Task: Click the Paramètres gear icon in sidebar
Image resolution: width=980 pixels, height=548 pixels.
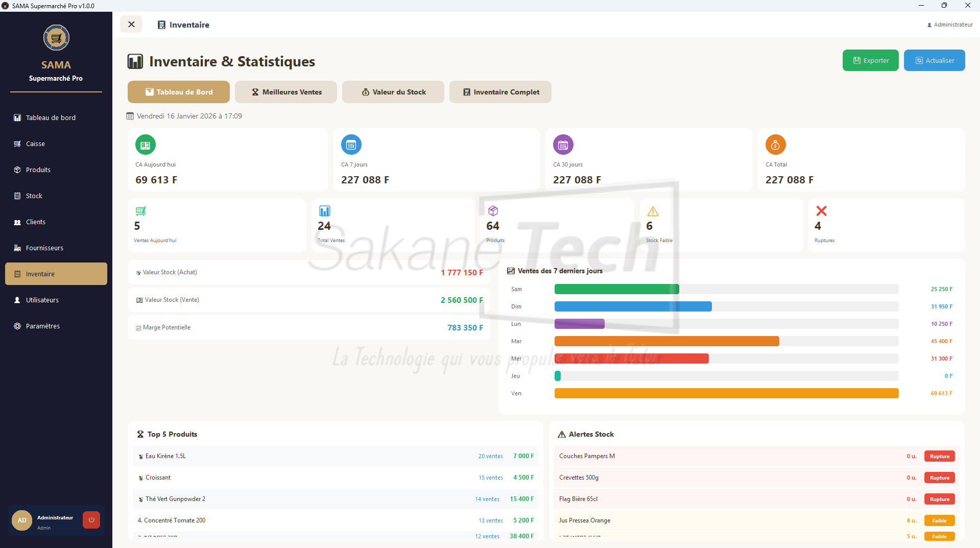Action: coord(17,326)
